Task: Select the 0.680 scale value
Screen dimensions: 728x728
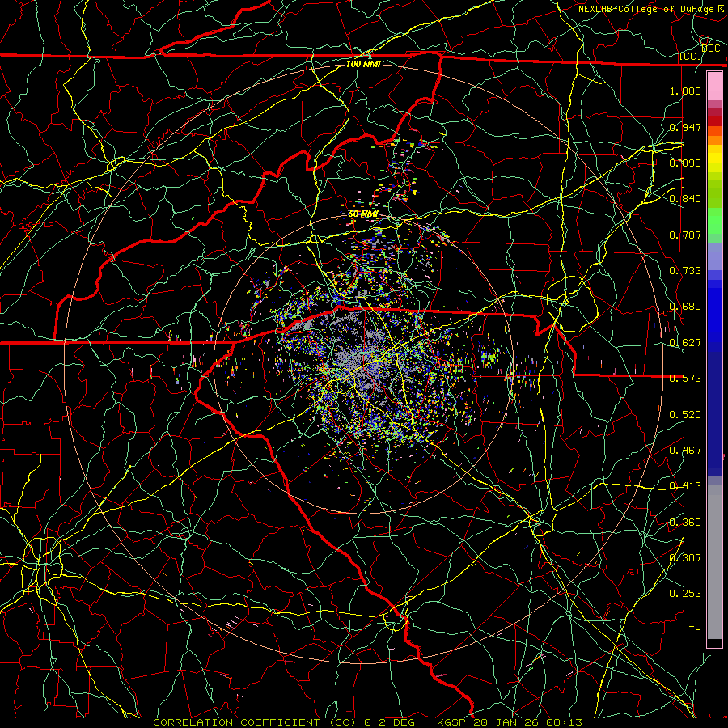Action: click(x=685, y=307)
